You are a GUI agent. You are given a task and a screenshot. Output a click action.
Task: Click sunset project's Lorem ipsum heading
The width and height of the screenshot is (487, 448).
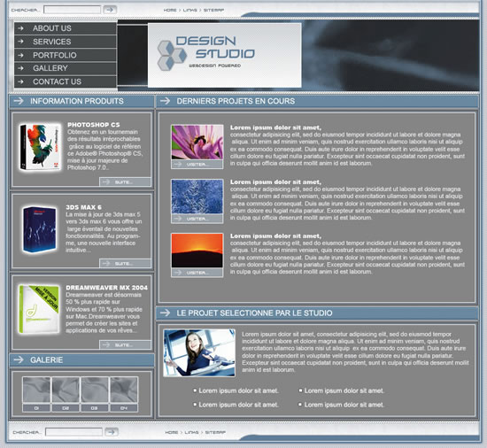click(x=275, y=236)
